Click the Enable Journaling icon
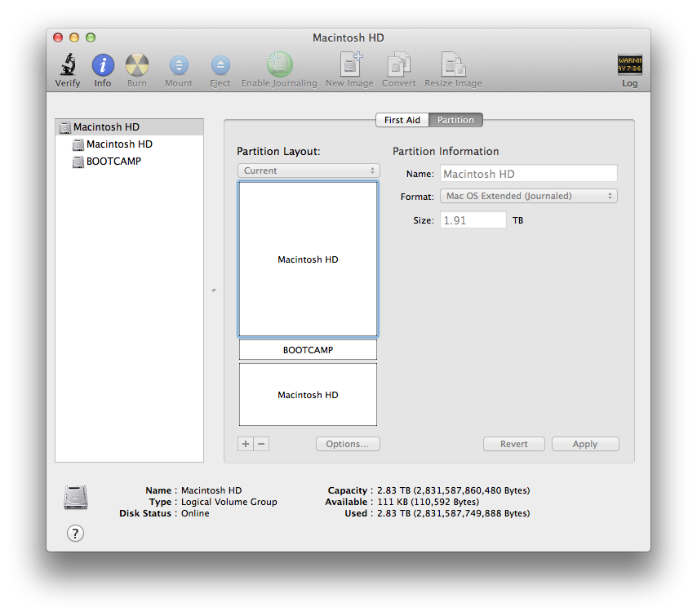697x616 pixels. tap(280, 64)
